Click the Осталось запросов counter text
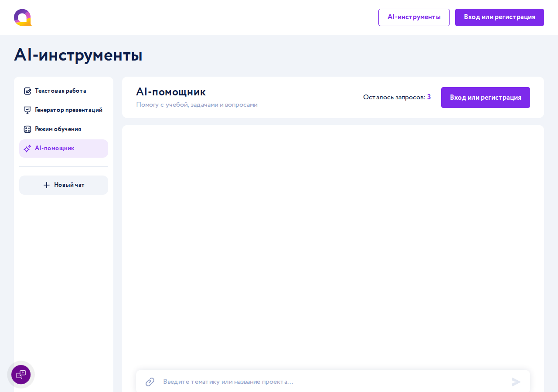 [397, 97]
